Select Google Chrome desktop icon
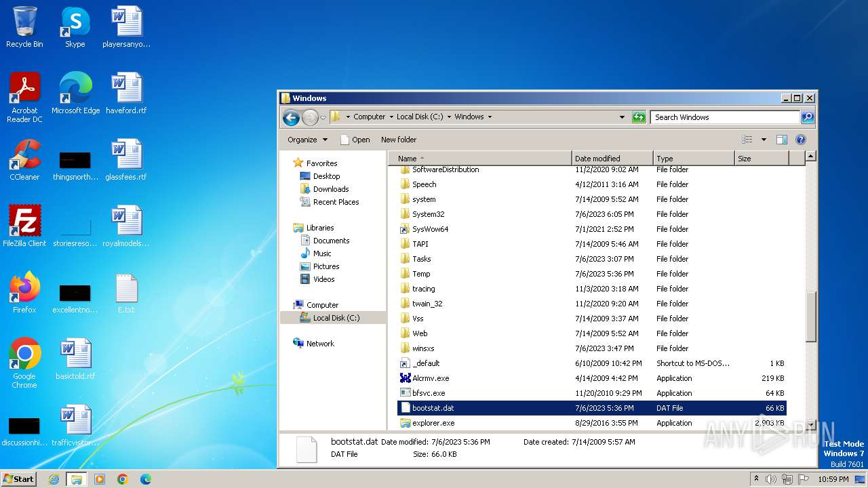The width and height of the screenshot is (868, 488). 24,363
